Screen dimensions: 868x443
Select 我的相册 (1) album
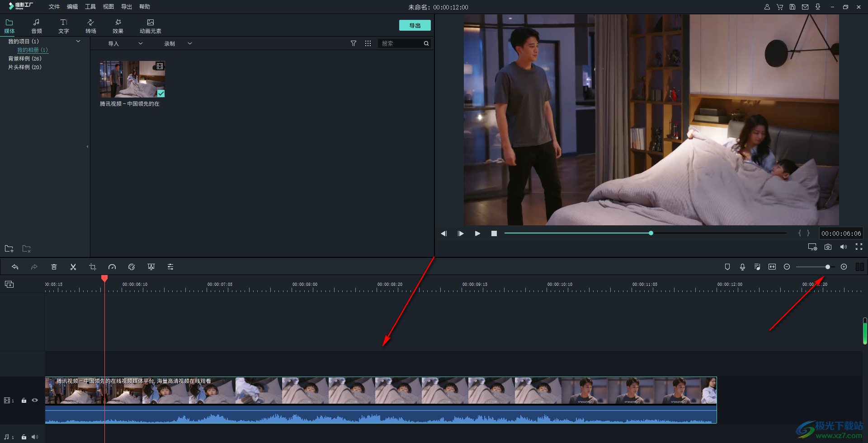(33, 50)
